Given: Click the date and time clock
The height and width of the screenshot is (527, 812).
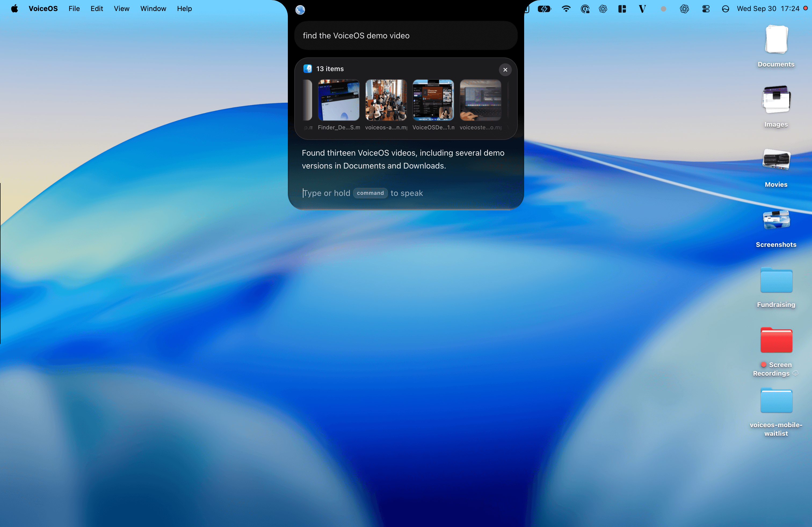Looking at the screenshot, I should click(x=768, y=9).
